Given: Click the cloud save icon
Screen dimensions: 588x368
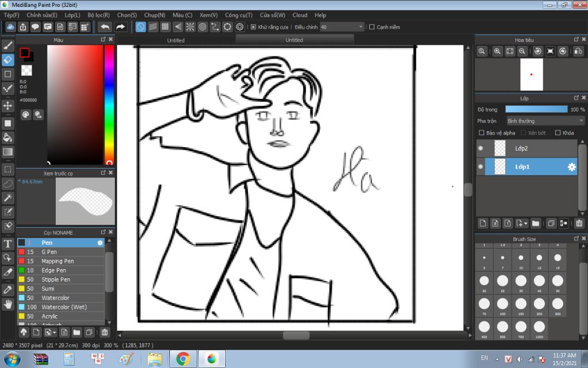Looking at the screenshot, I should click(10, 27).
